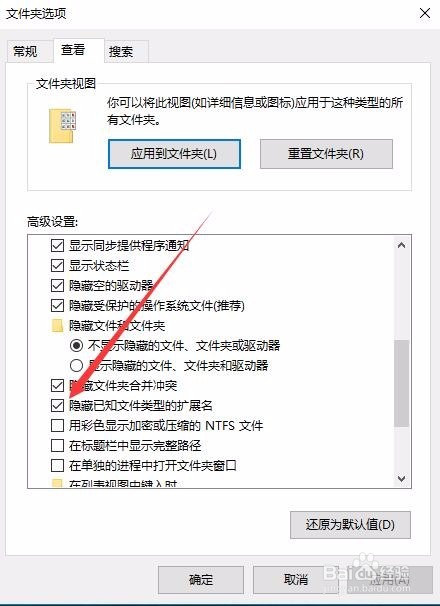Click the scrollbar up arrow in 高级设置
Screen dimensions: 440x606
(402, 245)
